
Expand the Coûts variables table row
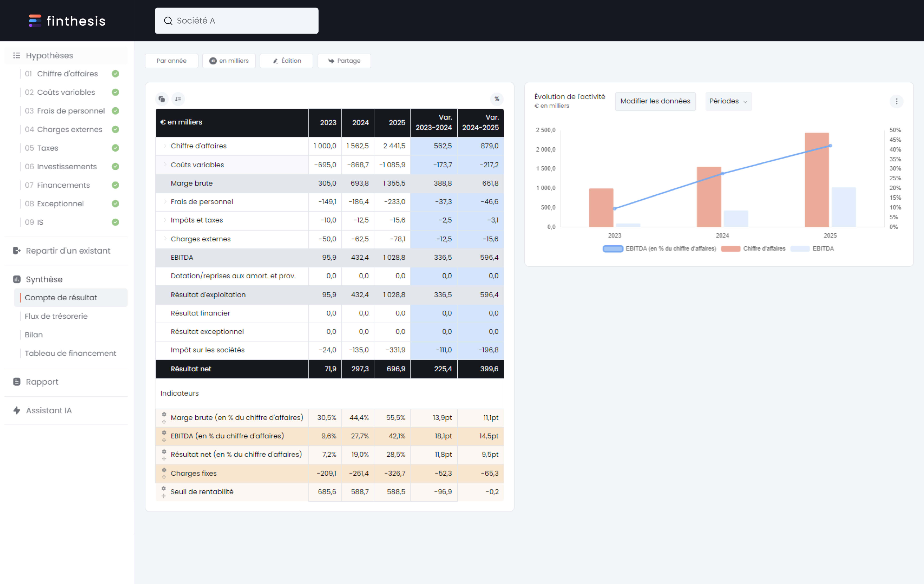165,165
